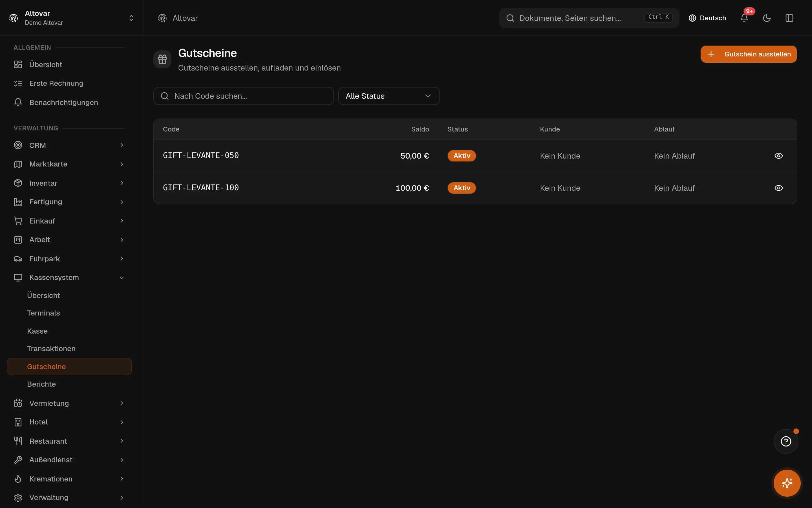Expand the CRM submenu chevron
Viewport: 812px width, 508px height.
[122, 145]
